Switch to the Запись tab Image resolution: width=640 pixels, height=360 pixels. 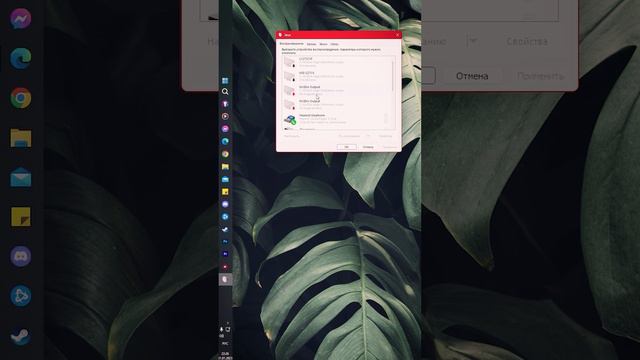coord(311,44)
